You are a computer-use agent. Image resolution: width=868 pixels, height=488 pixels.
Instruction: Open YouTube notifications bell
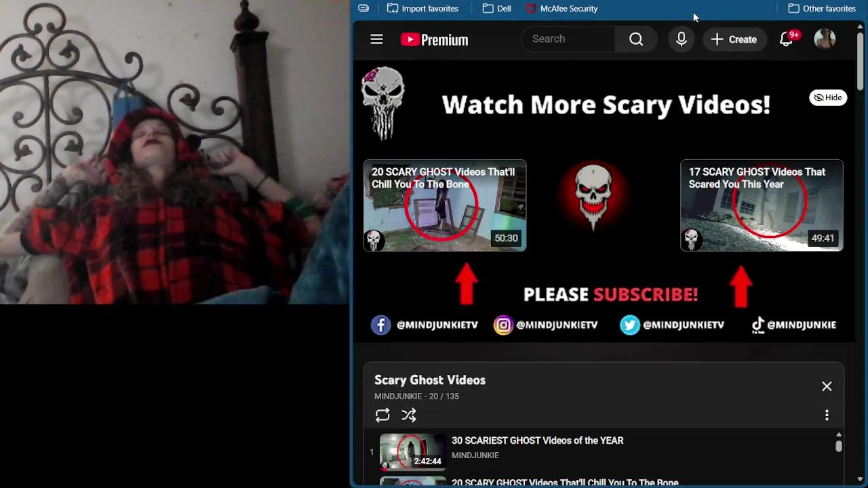tap(787, 39)
